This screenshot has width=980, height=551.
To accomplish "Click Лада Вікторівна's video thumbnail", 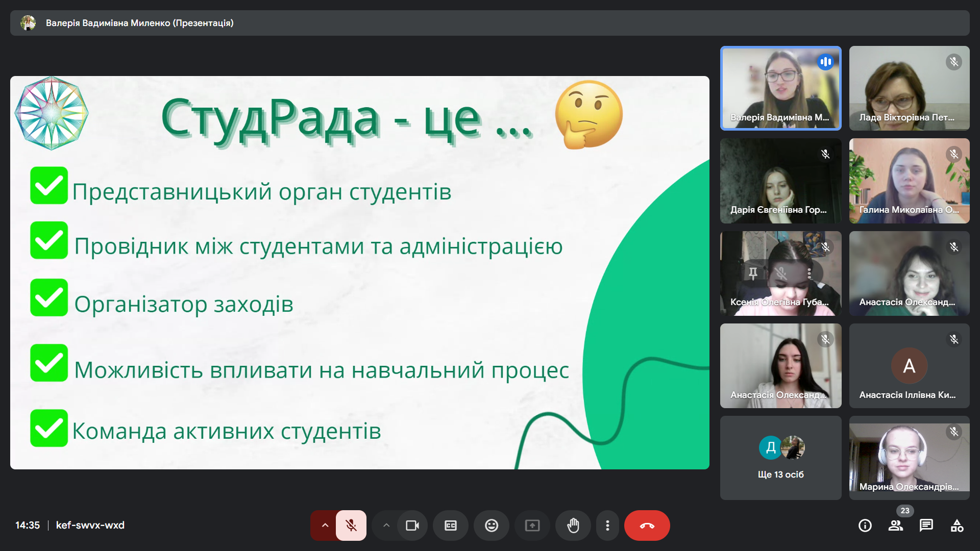I will click(909, 88).
